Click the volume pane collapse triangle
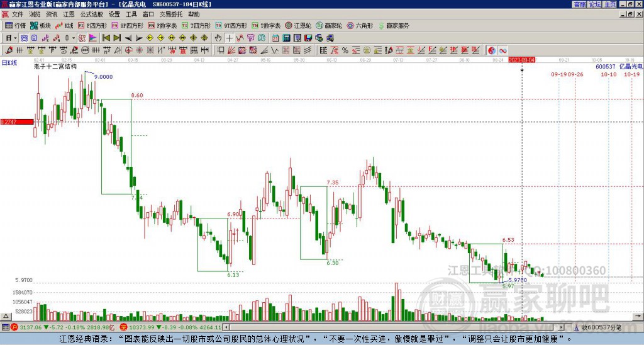Screen dimensions: 644x345 tap(6, 316)
